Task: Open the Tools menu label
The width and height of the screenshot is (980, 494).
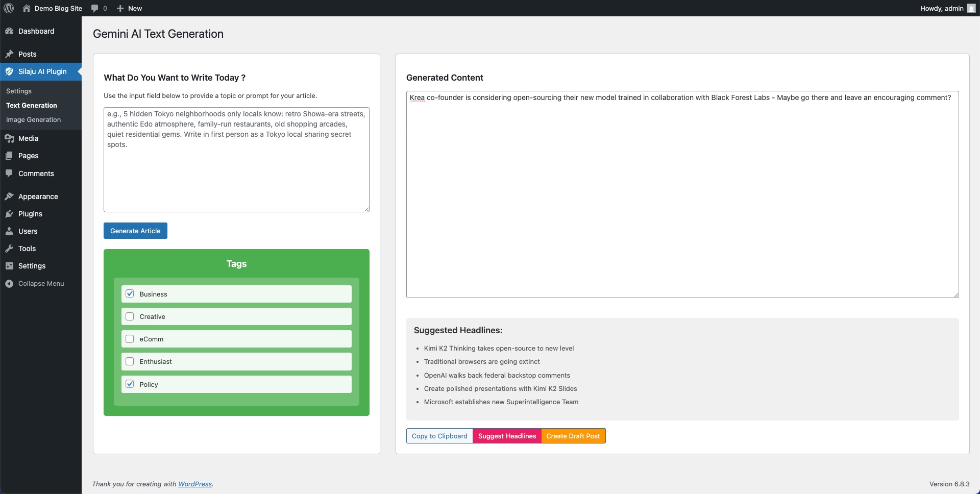Action: (27, 249)
